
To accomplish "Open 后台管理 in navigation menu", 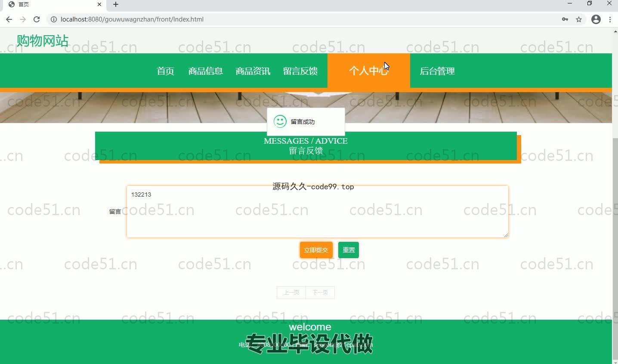I will tap(437, 71).
